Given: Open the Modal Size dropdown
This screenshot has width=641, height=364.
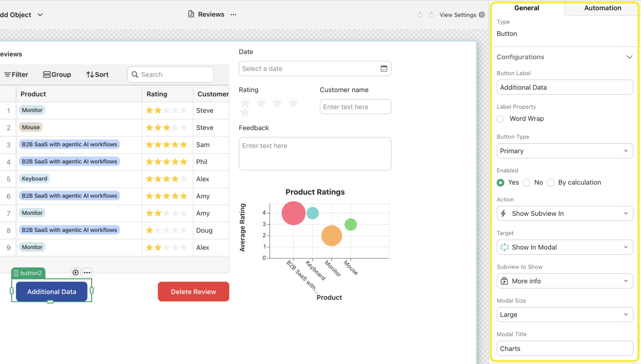Looking at the screenshot, I should click(565, 315).
